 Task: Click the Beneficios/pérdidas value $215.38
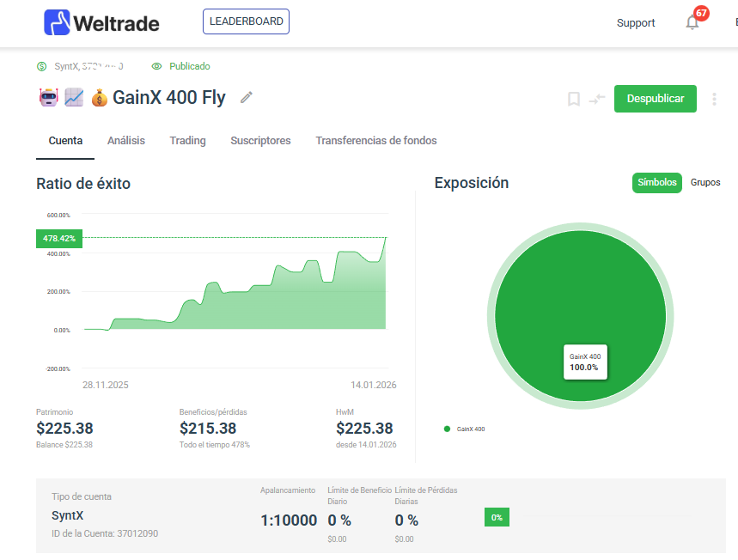[x=208, y=429]
